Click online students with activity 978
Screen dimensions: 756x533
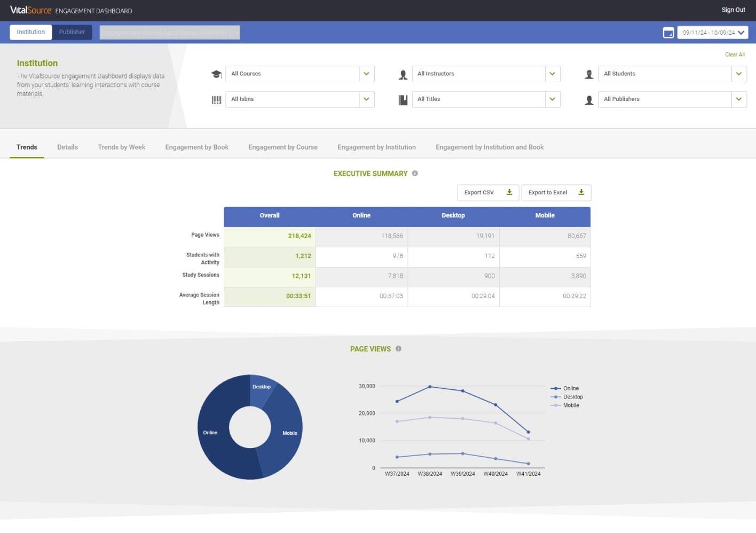(x=398, y=256)
